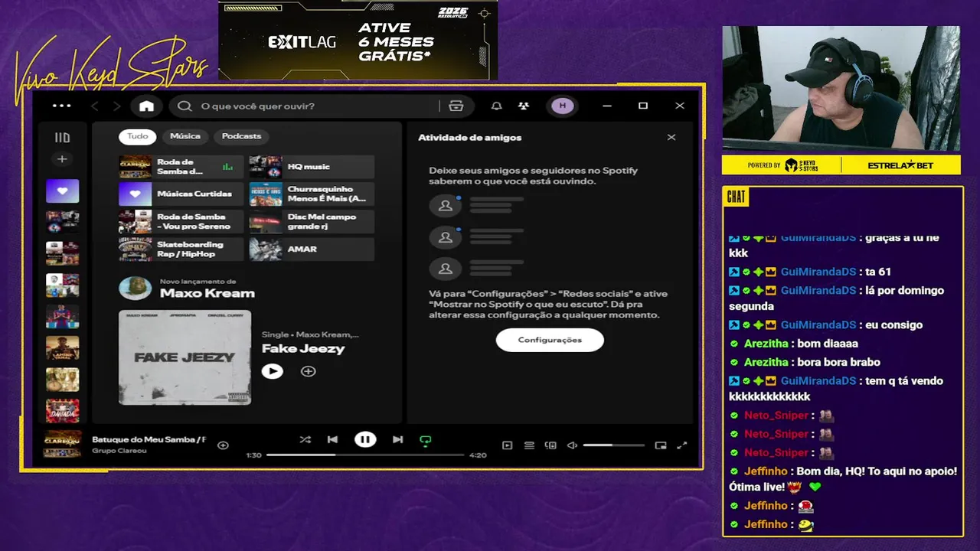The height and width of the screenshot is (551, 980).
Task: Toggle the repeat button
Action: click(x=425, y=440)
